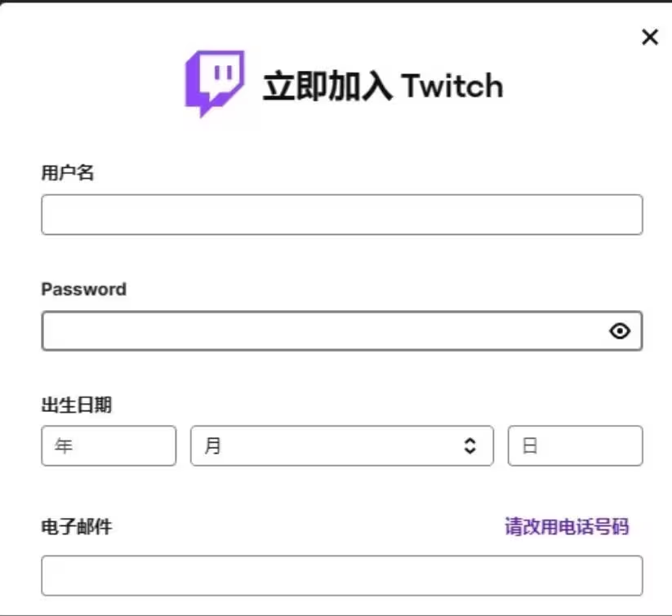Click the purple Twitch logo icon
The image size is (672, 616).
tap(215, 83)
